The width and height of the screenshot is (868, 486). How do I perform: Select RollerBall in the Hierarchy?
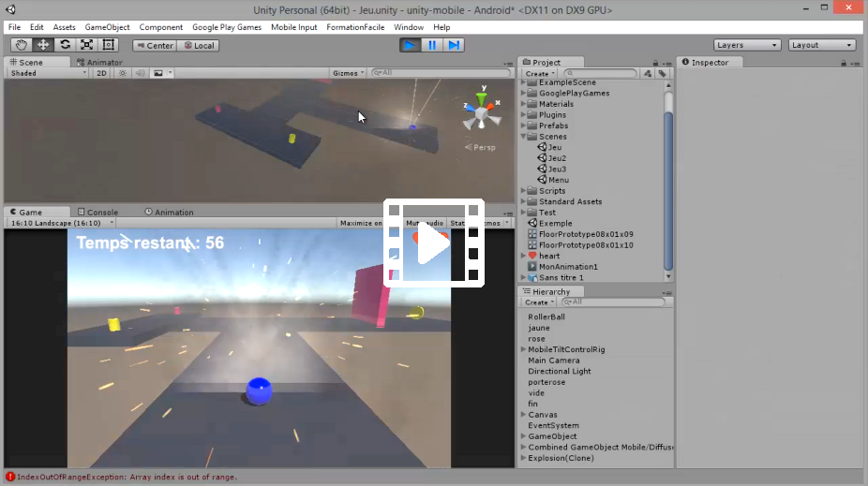(x=546, y=317)
